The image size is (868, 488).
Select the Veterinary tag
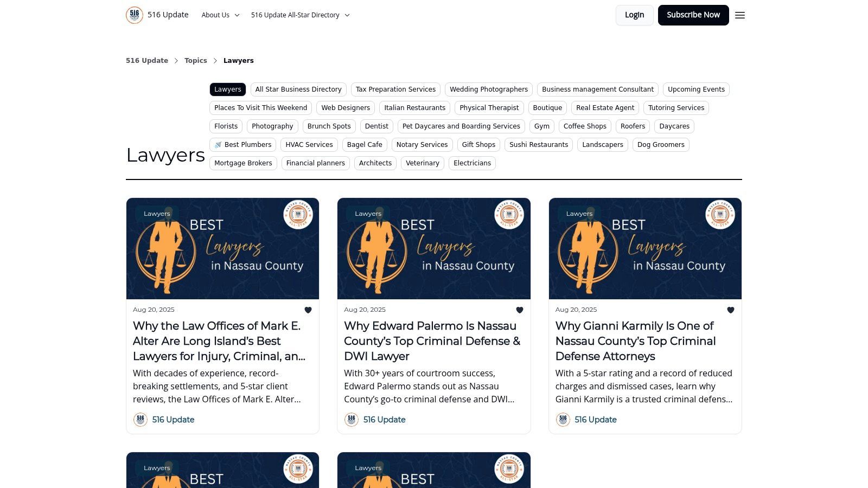pyautogui.click(x=423, y=163)
